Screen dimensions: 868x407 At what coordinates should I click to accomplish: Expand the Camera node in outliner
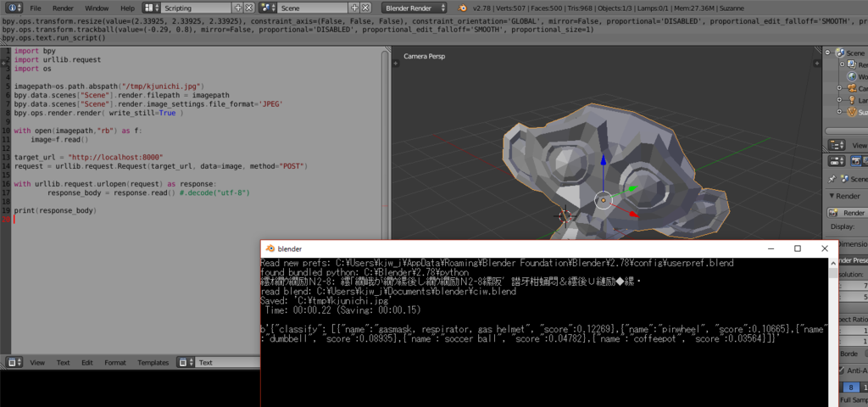840,88
